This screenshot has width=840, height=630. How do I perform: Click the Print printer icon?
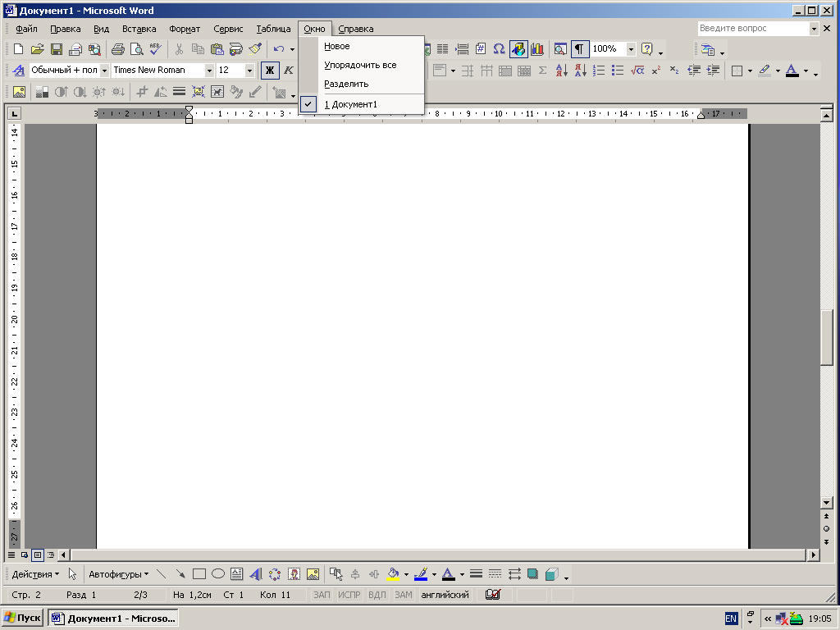point(118,49)
